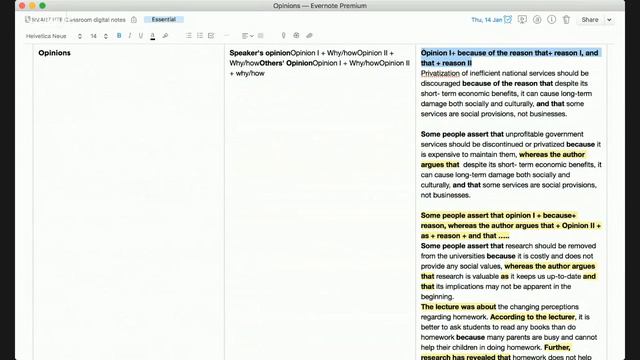Select the Essential tag
The height and width of the screenshot is (360, 640).
[164, 19]
